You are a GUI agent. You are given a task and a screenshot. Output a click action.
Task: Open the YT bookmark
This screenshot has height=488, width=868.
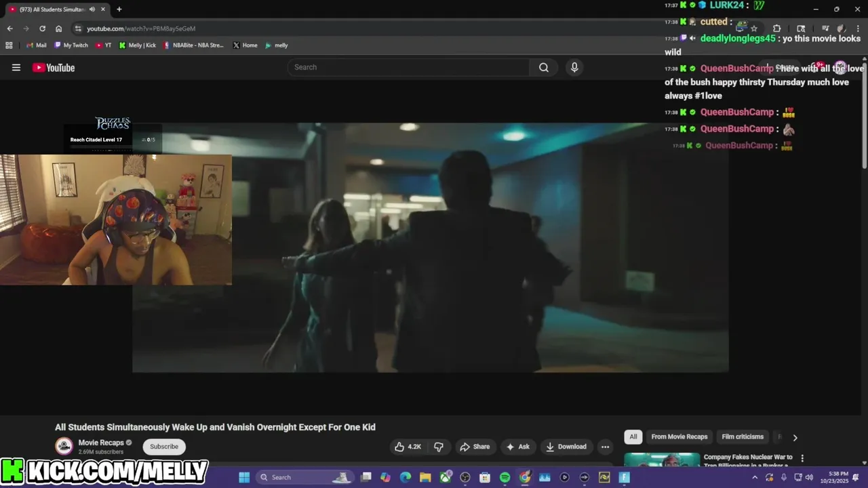(x=104, y=45)
